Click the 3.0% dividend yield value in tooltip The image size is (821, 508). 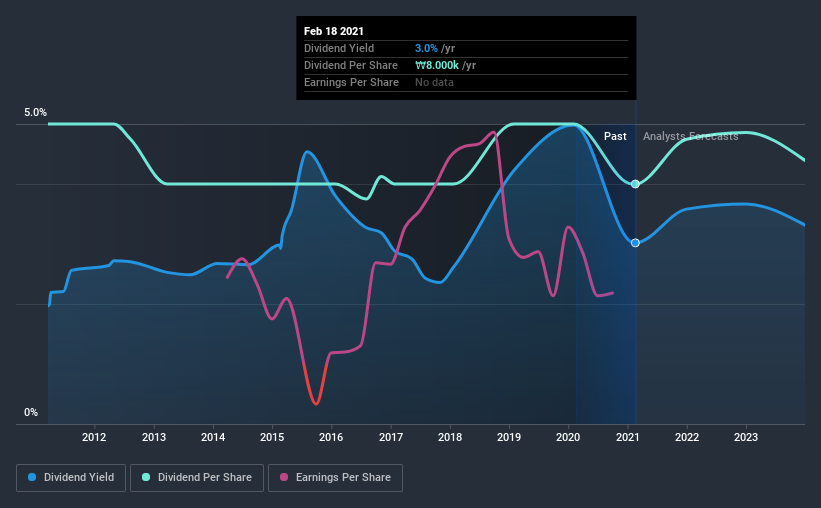point(426,49)
